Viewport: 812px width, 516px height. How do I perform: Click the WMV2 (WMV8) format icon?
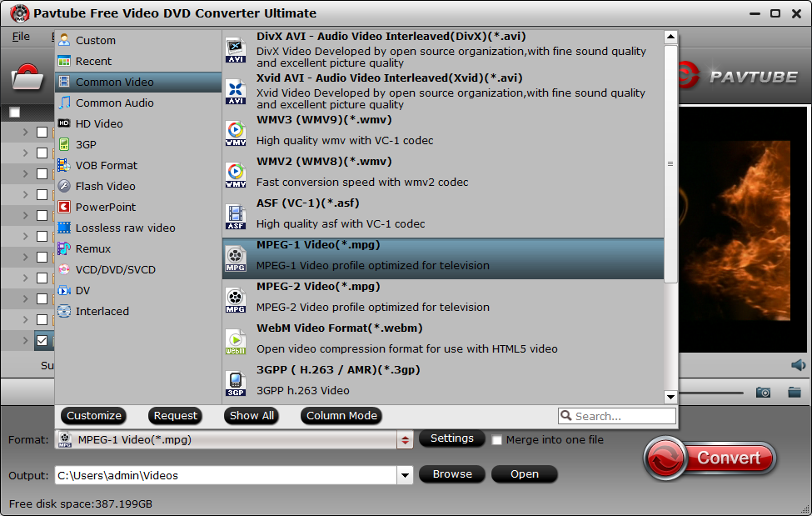coord(236,175)
